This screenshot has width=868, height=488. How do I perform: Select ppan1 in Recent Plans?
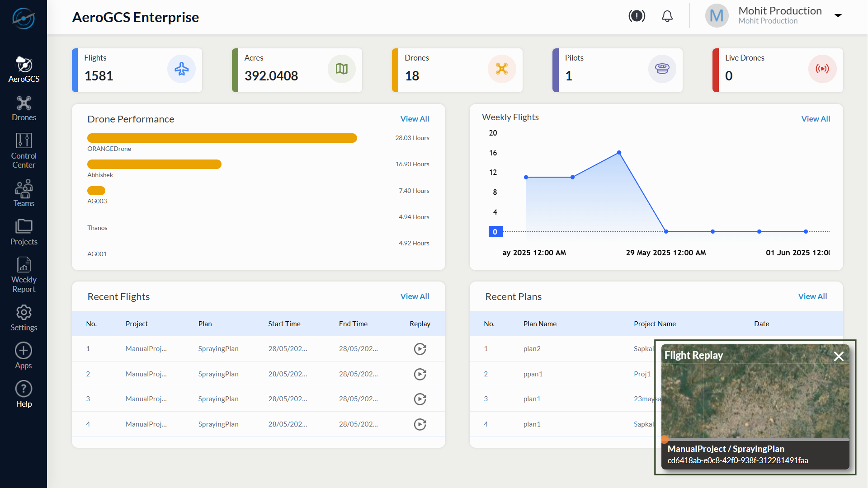tap(533, 374)
